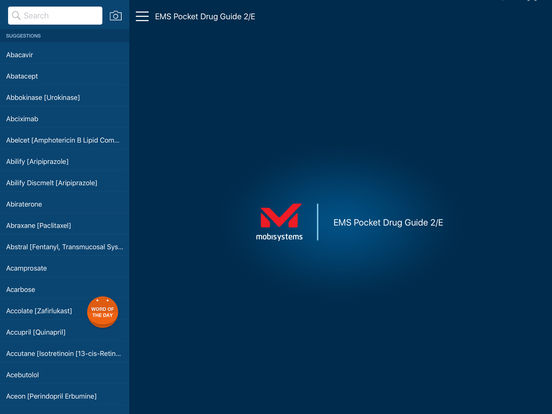Select Accolate [Zafirlukast] entry
The height and width of the screenshot is (414, 552).
click(x=64, y=311)
